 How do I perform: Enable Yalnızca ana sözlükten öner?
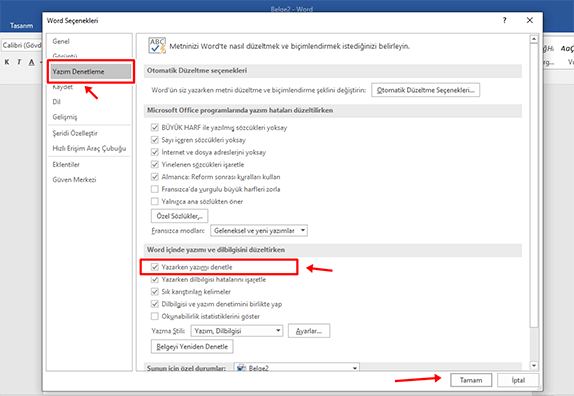point(155,201)
